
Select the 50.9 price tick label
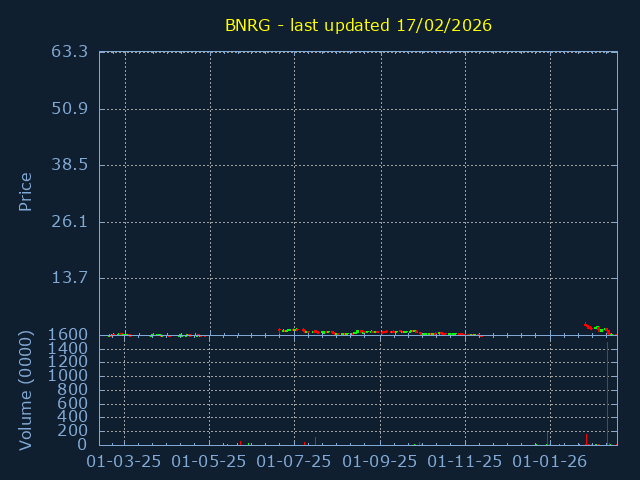[x=70, y=108]
